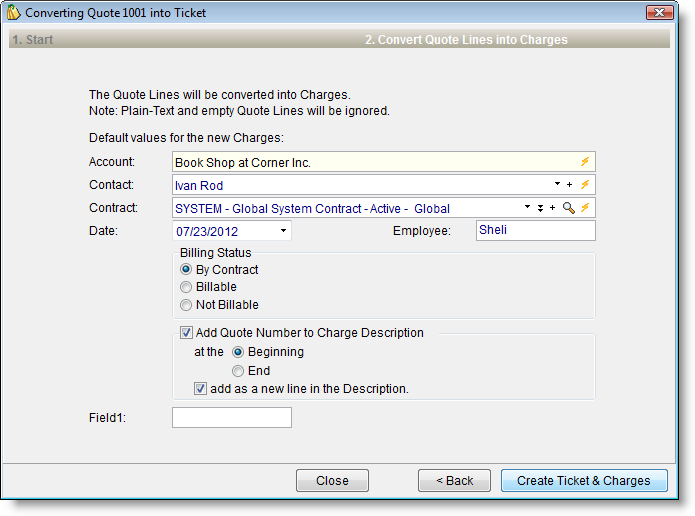
Task: Select the Billable radio button
Action: (x=186, y=287)
